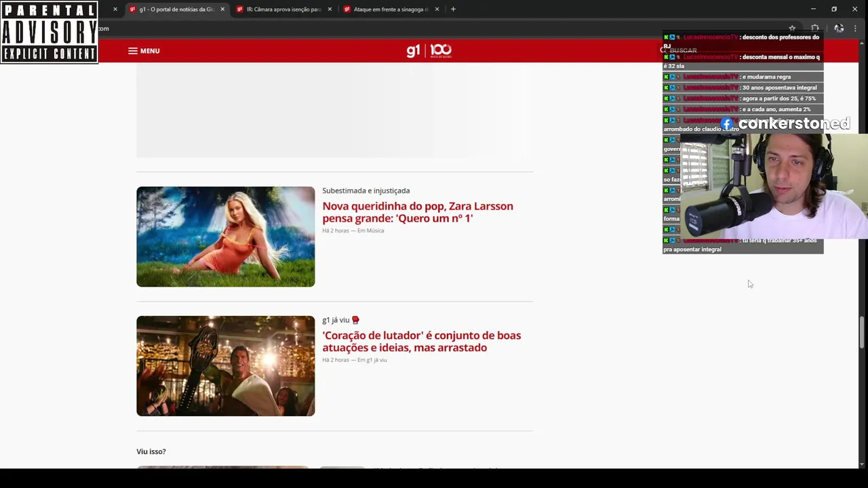Close the leftmost partially hidden tab
Viewport: 868px width, 488px height.
(x=115, y=9)
